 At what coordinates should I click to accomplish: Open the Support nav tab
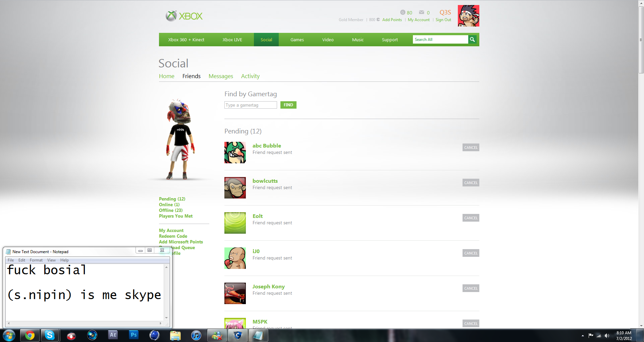[390, 40]
